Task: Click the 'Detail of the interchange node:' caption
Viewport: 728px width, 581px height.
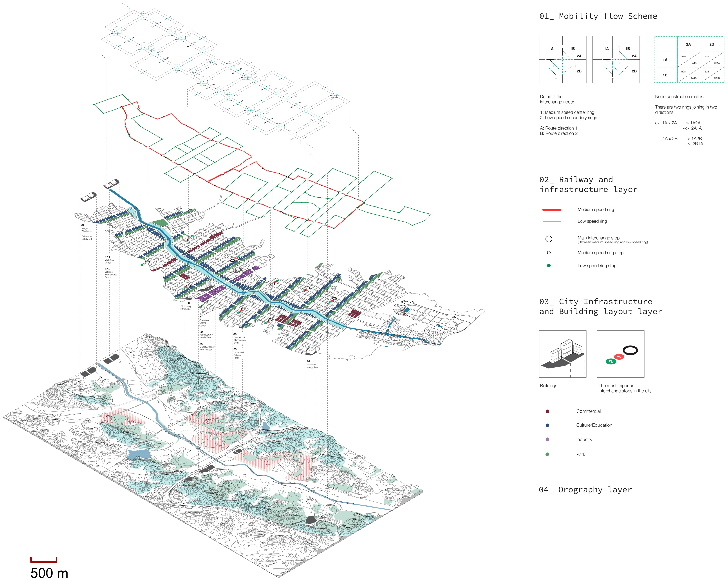Action: [557, 99]
